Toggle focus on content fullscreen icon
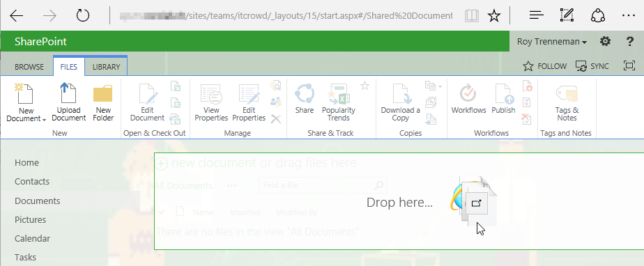This screenshot has height=266, width=644. tap(629, 65)
